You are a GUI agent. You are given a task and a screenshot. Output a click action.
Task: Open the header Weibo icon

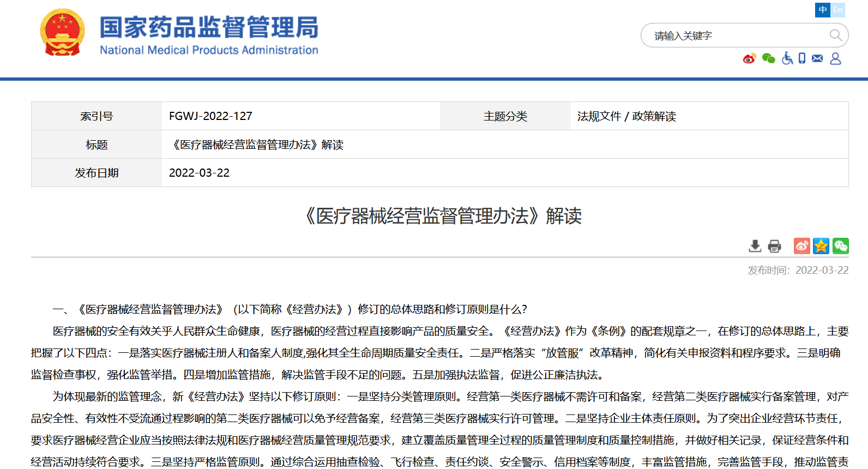[x=750, y=58]
